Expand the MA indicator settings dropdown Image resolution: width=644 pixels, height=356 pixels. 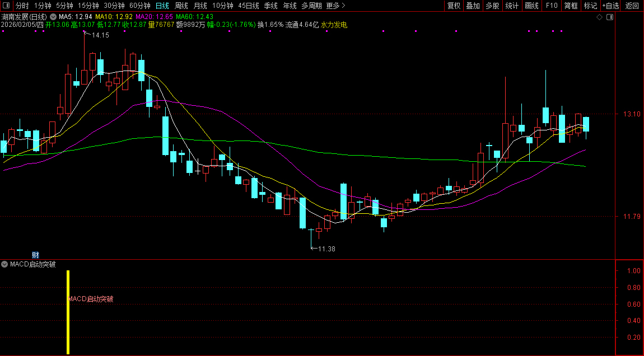(x=53, y=17)
